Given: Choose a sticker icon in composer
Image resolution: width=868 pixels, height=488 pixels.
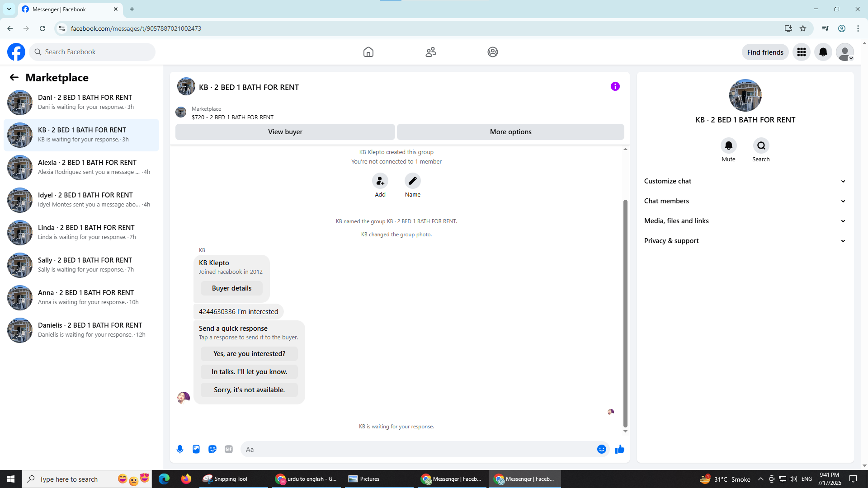Looking at the screenshot, I should [x=212, y=449].
